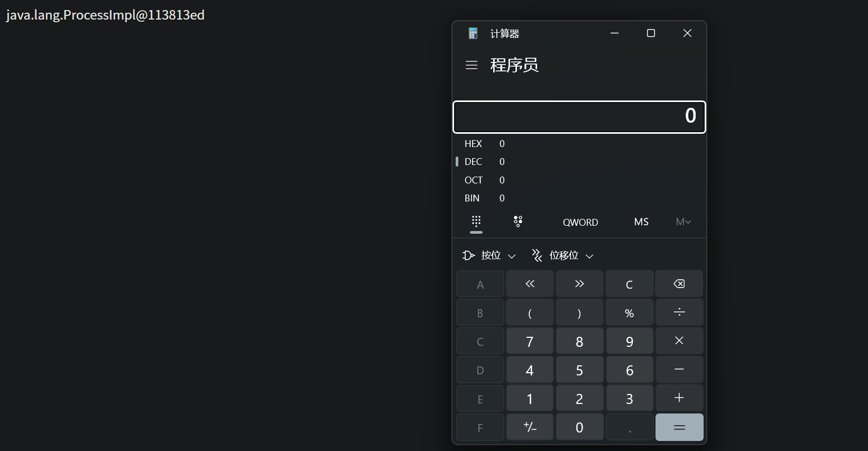Switch to the bit toggling keypad

click(x=518, y=222)
